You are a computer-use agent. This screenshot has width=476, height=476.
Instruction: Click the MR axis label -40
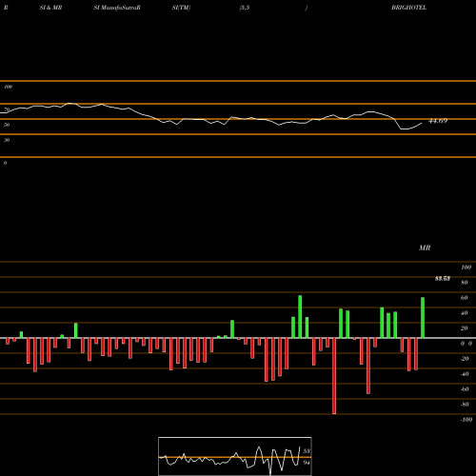[x=465, y=374]
